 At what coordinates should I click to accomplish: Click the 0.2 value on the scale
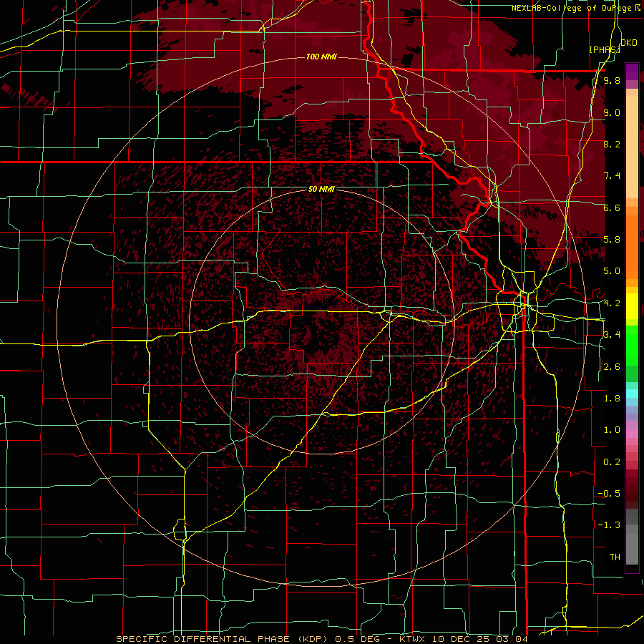pyautogui.click(x=612, y=462)
